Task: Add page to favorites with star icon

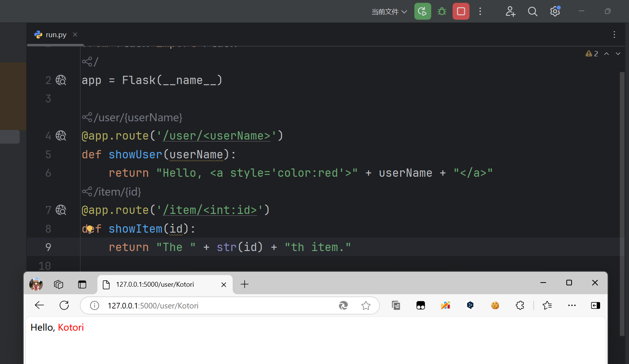Action: (366, 306)
